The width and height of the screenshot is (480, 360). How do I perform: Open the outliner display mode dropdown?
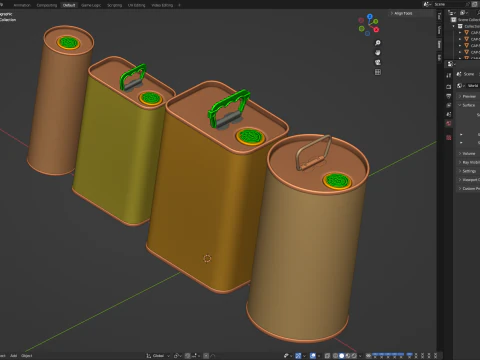coord(452,13)
